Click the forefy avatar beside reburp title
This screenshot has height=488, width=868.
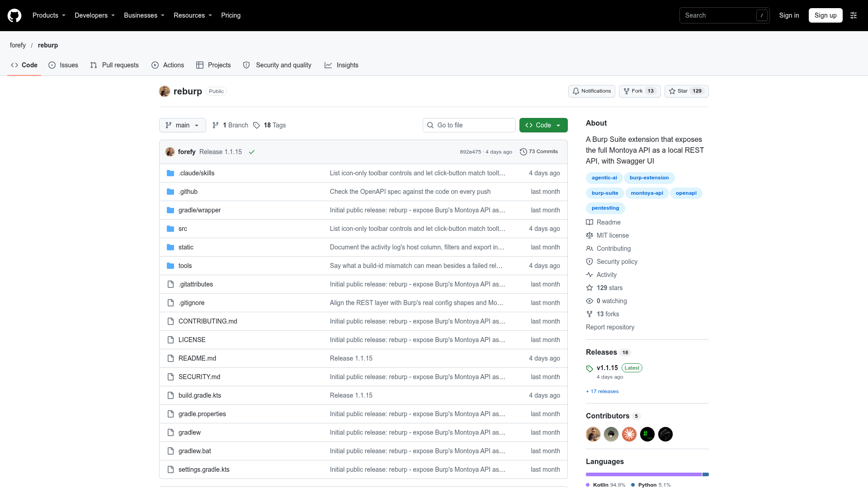click(165, 91)
